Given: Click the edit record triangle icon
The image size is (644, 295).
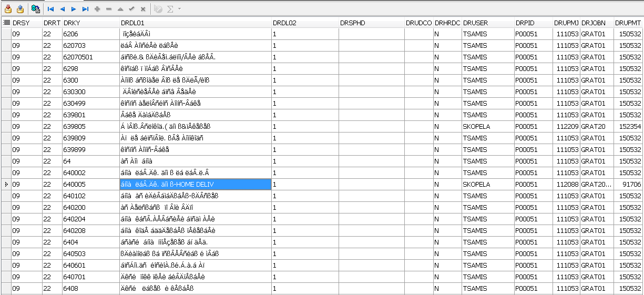Looking at the screenshot, I should tap(120, 9).
